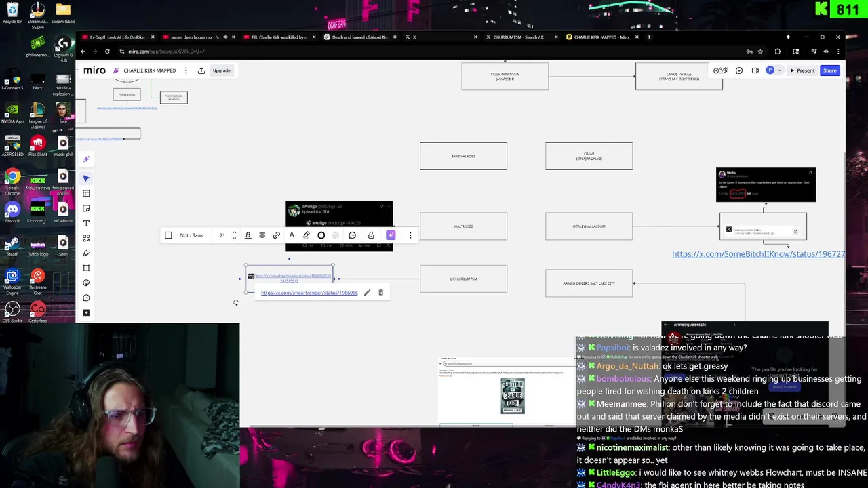Open the Templates tool
Screen dimensions: 868x488
[x=86, y=193]
